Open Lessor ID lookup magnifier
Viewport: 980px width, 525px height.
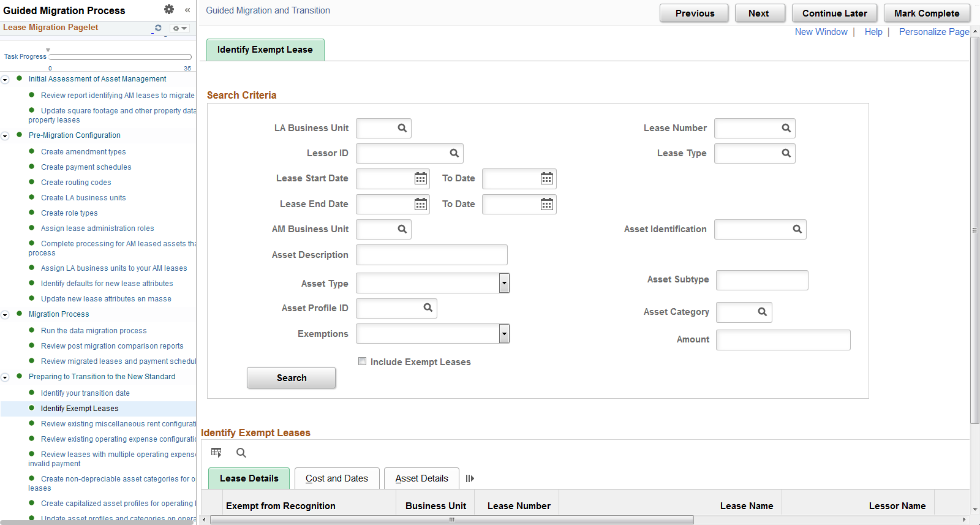pyautogui.click(x=454, y=153)
